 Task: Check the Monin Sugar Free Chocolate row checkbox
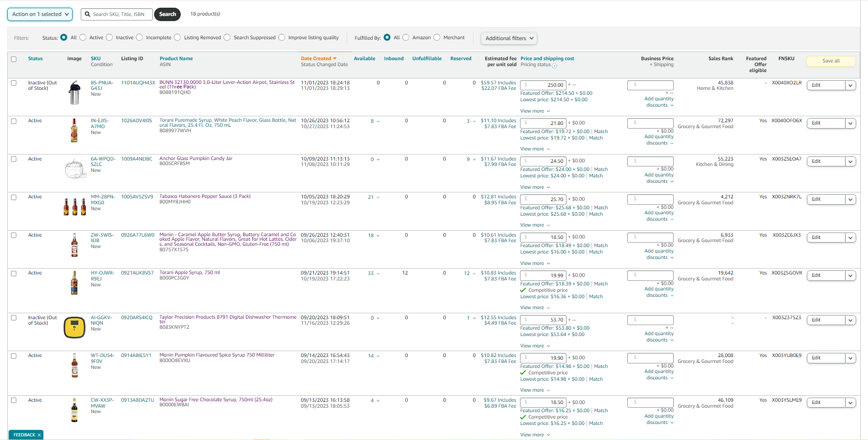click(14, 400)
